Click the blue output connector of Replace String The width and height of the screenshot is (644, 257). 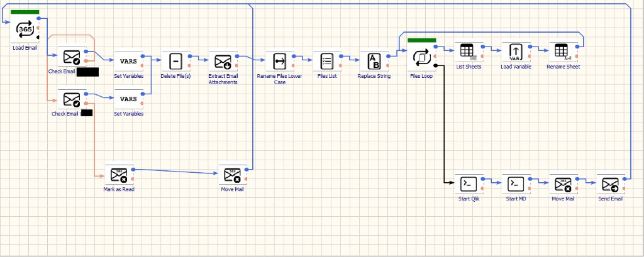click(388, 56)
